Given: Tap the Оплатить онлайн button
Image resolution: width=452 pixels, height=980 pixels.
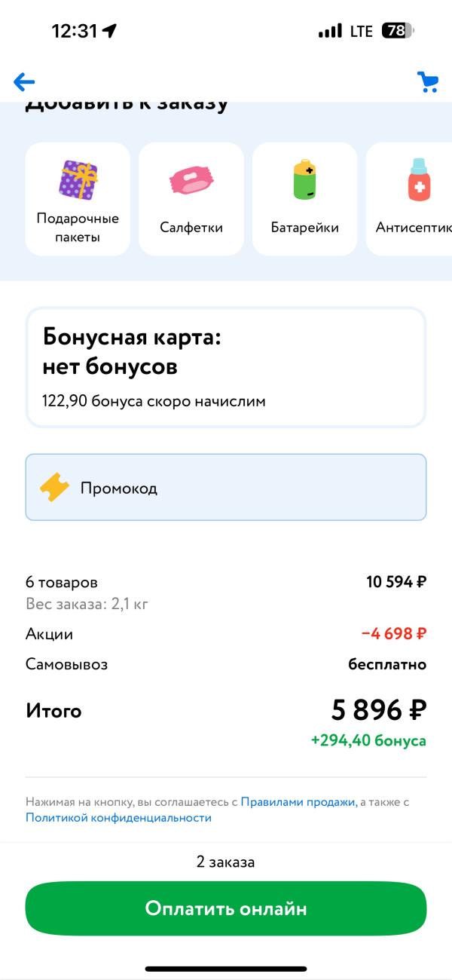Looking at the screenshot, I should coord(226,908).
